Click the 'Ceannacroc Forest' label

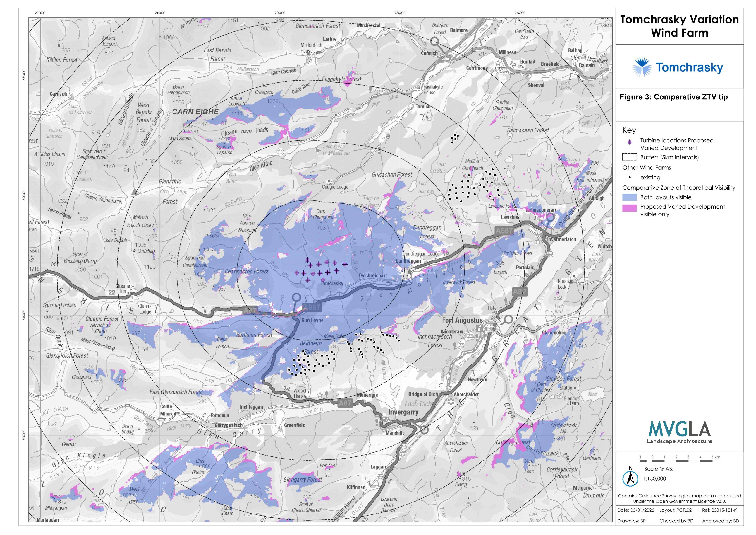[x=247, y=272]
